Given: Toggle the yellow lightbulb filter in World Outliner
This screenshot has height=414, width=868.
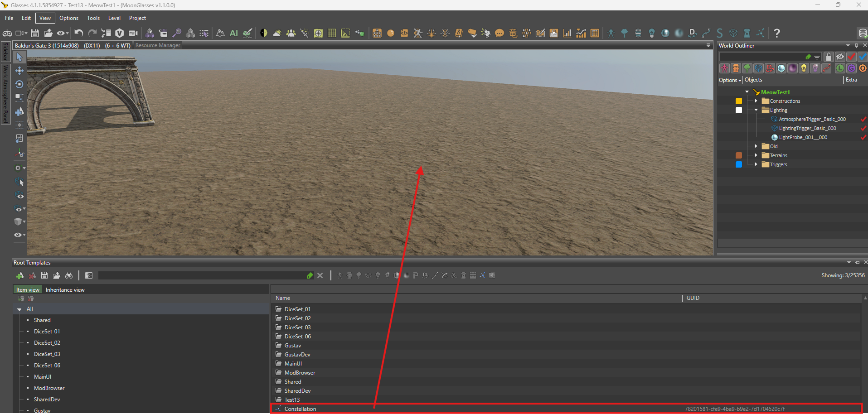Looking at the screenshot, I should coord(804,68).
